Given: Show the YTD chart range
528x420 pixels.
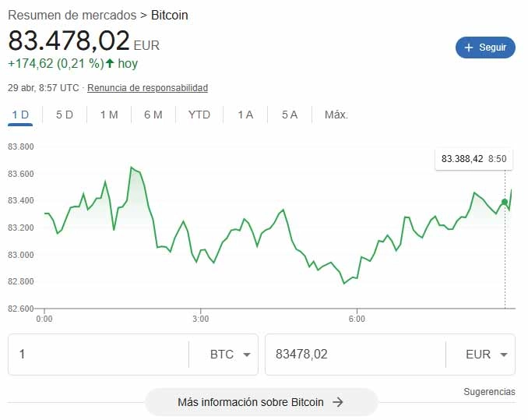Looking at the screenshot, I should [x=199, y=115].
